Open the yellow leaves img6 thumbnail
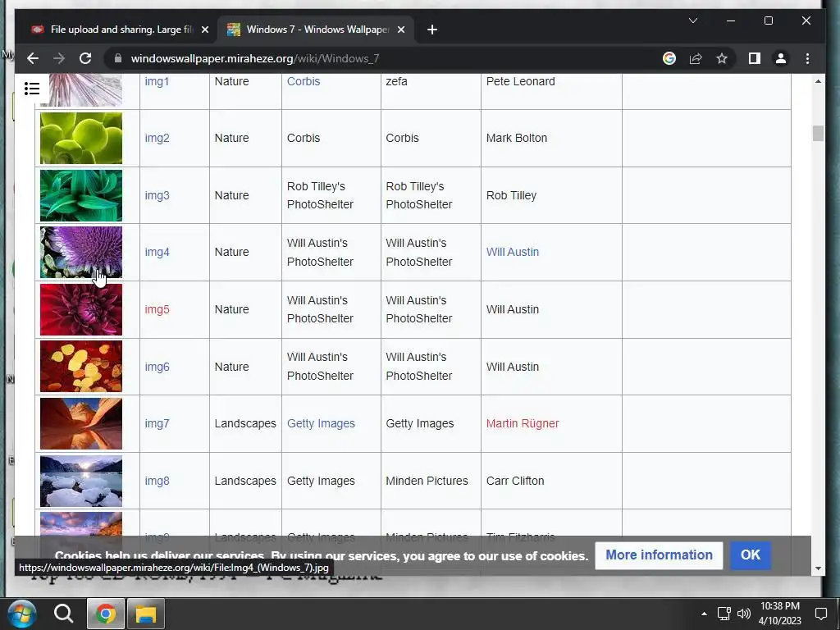The height and width of the screenshot is (630, 840). pyautogui.click(x=81, y=367)
